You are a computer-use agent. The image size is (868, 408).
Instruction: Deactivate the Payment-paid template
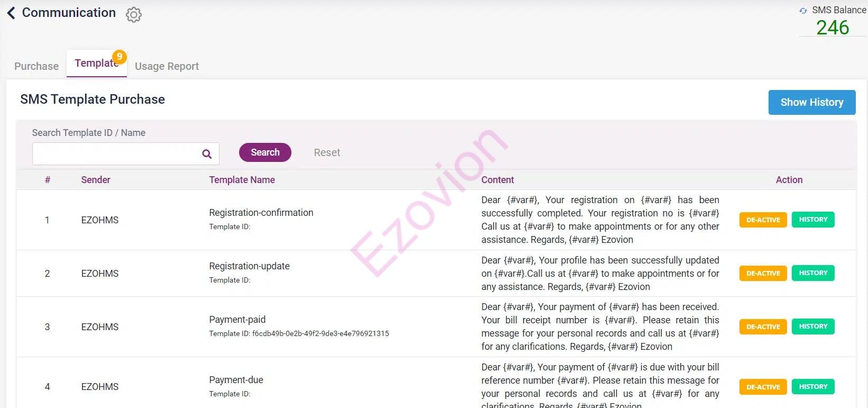click(x=763, y=327)
